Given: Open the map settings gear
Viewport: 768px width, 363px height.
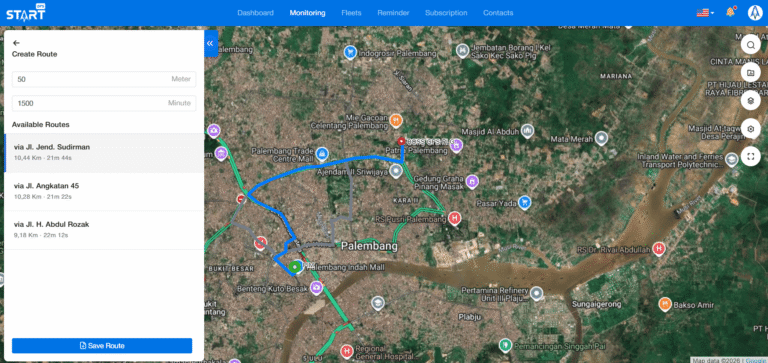Looking at the screenshot, I should click(x=750, y=129).
